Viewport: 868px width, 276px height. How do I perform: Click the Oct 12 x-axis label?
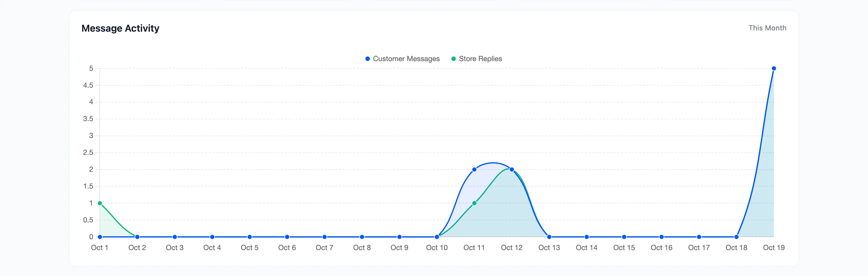511,248
